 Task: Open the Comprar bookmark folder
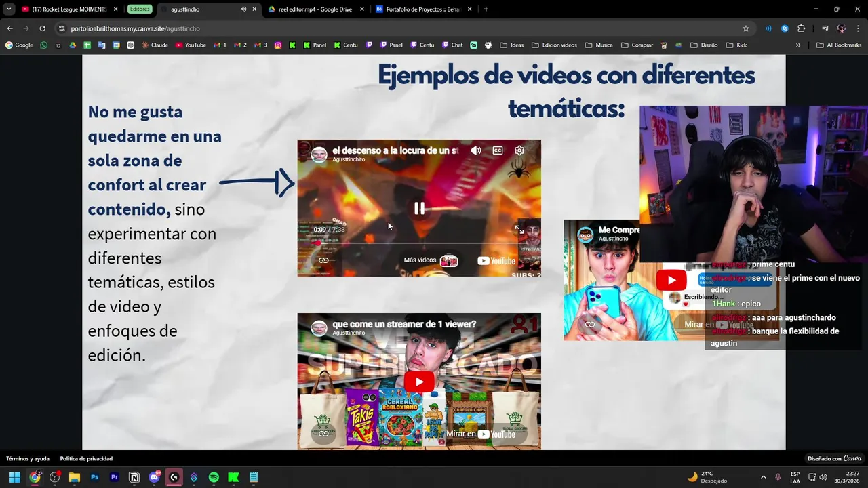pos(637,45)
